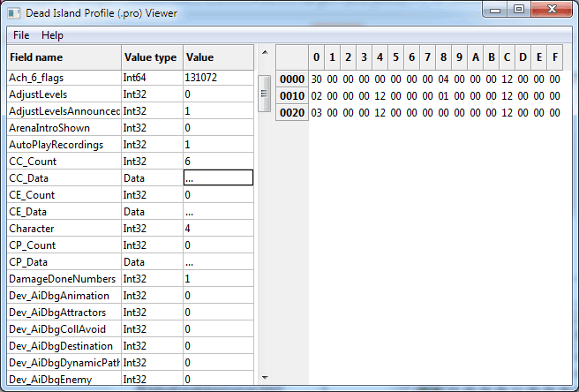This screenshot has width=579, height=392.
Task: Open the Help menu
Action: pyautogui.click(x=52, y=35)
